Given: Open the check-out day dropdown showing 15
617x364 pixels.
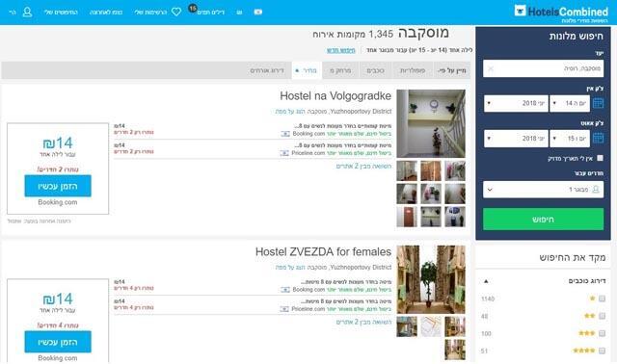Looking at the screenshot, I should (x=570, y=139).
